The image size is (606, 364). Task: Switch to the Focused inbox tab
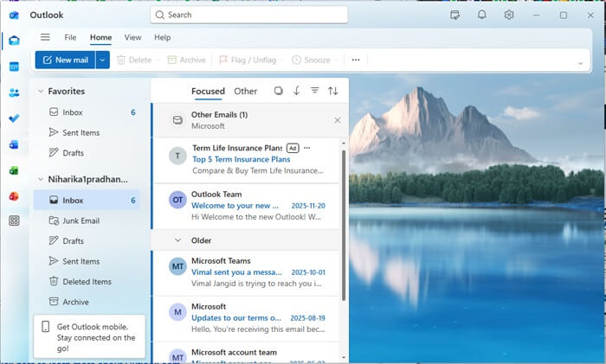(208, 91)
